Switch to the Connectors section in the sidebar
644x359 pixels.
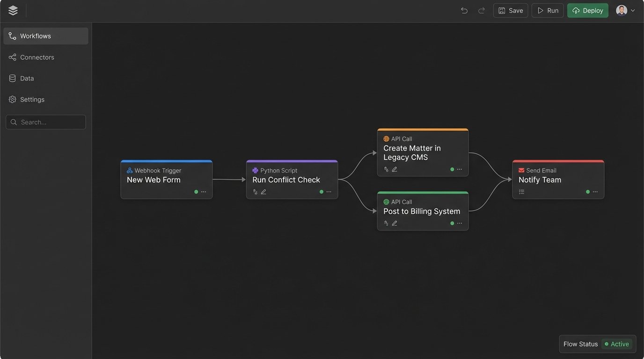tap(37, 57)
